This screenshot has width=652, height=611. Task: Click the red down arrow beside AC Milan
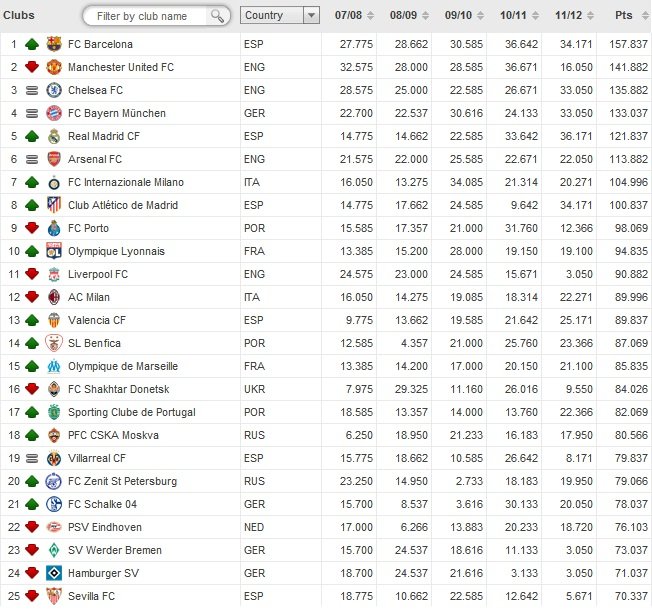(32, 297)
